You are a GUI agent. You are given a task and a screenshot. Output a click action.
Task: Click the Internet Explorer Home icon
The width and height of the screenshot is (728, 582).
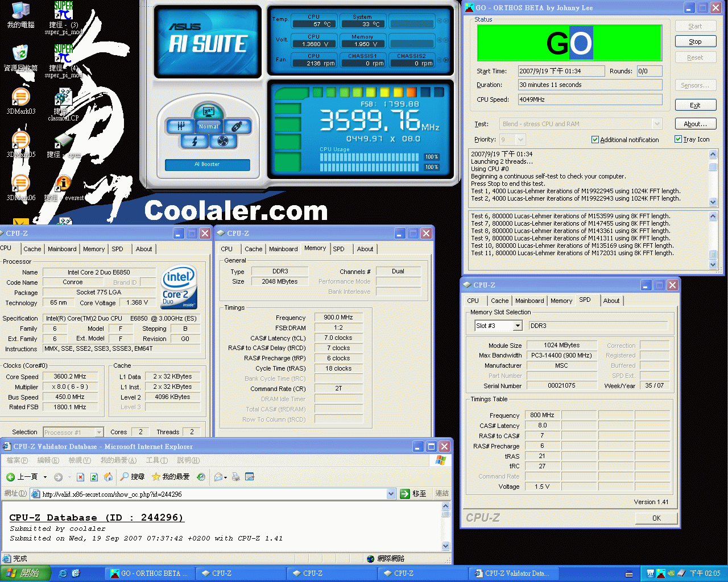tap(108, 477)
